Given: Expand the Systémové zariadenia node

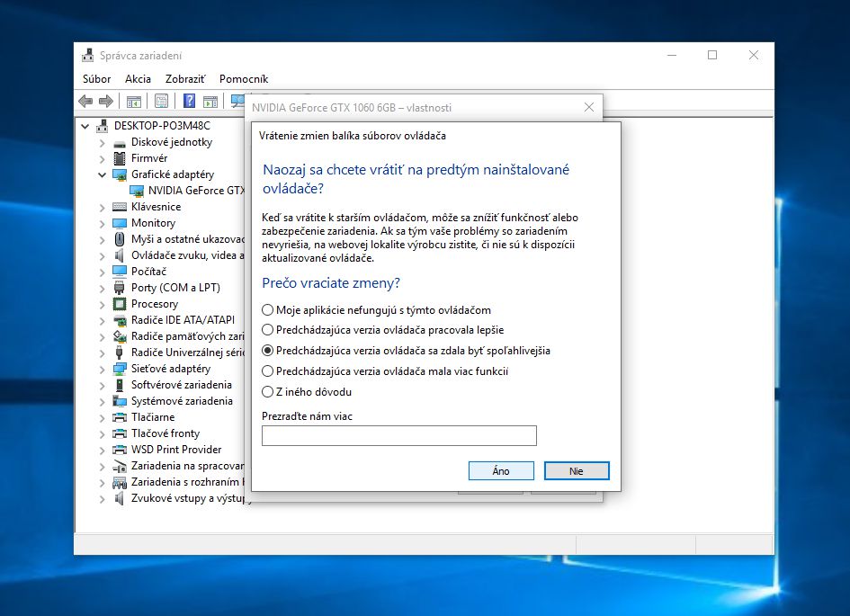Looking at the screenshot, I should [102, 401].
